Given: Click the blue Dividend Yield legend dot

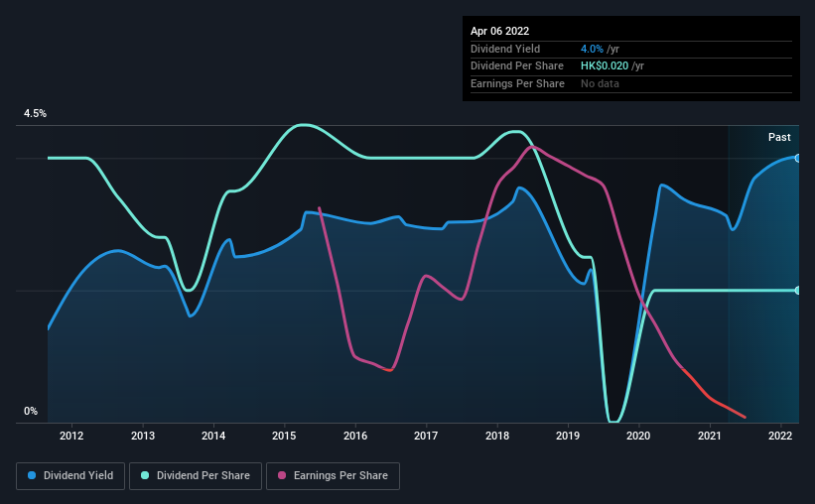Looking at the screenshot, I should [32, 475].
